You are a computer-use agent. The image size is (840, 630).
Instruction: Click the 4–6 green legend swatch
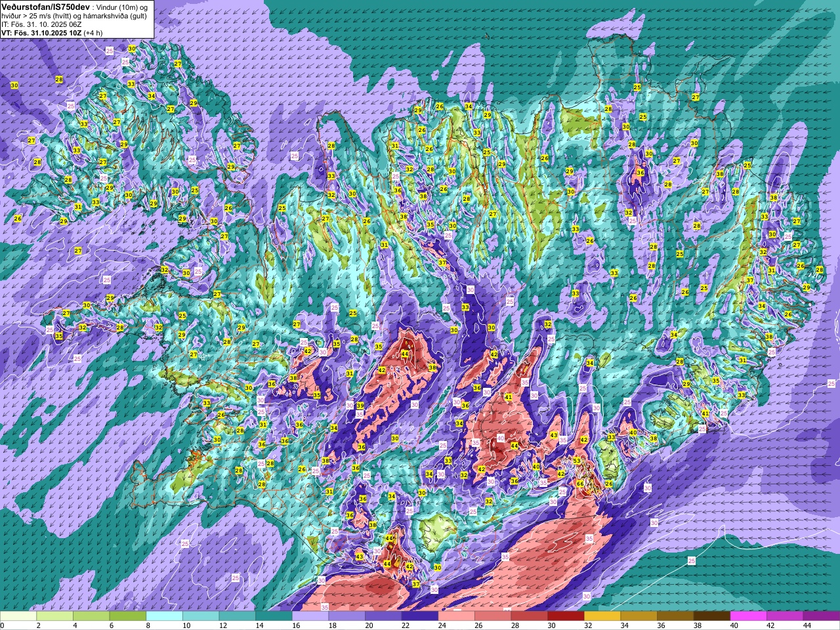91,616
